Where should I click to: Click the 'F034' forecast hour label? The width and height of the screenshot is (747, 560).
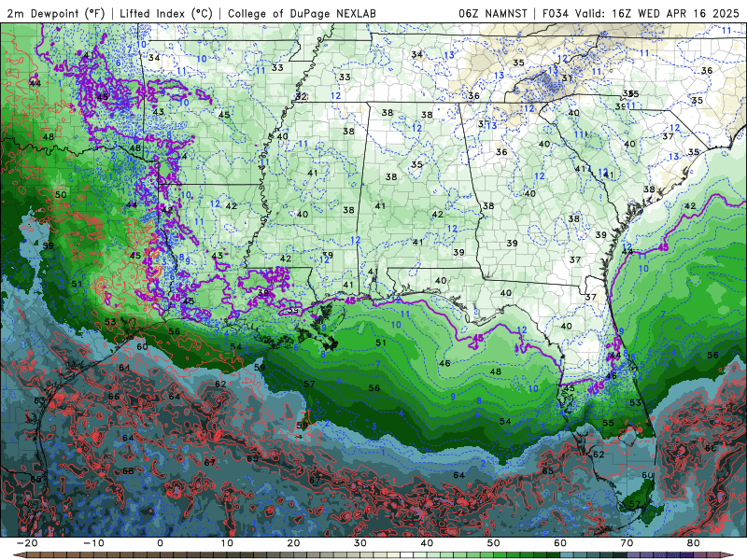click(556, 13)
